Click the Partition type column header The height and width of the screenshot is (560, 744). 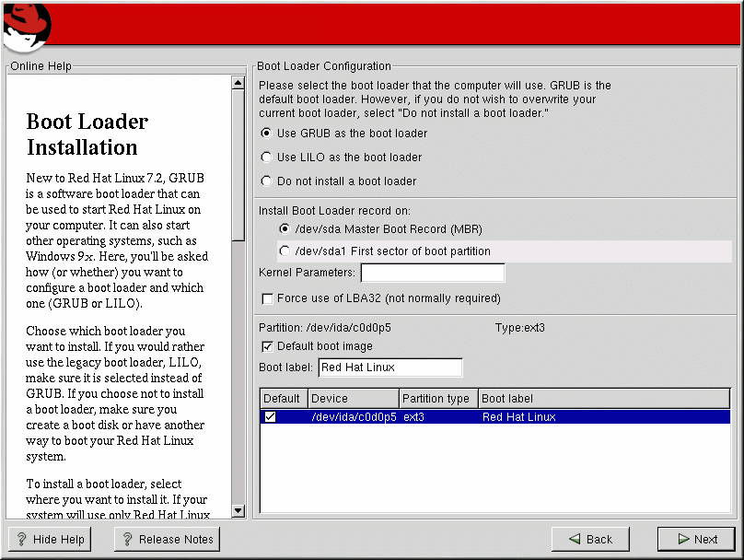(438, 399)
